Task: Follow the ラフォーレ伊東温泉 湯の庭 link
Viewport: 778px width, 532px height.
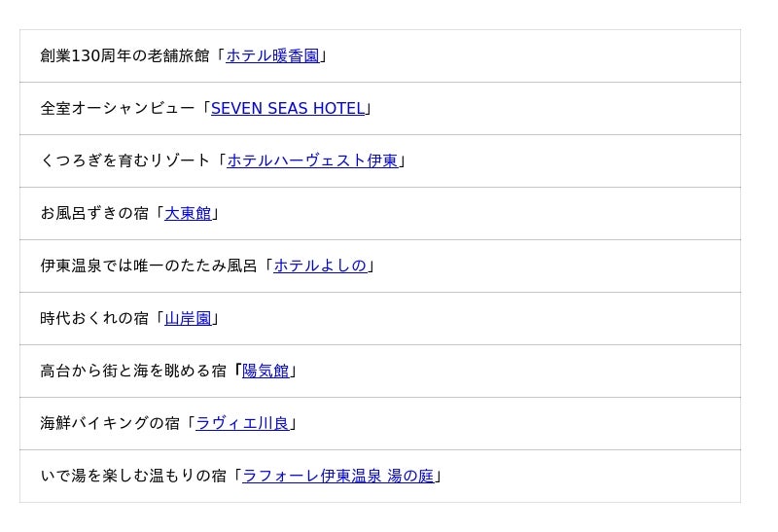Action: point(337,477)
